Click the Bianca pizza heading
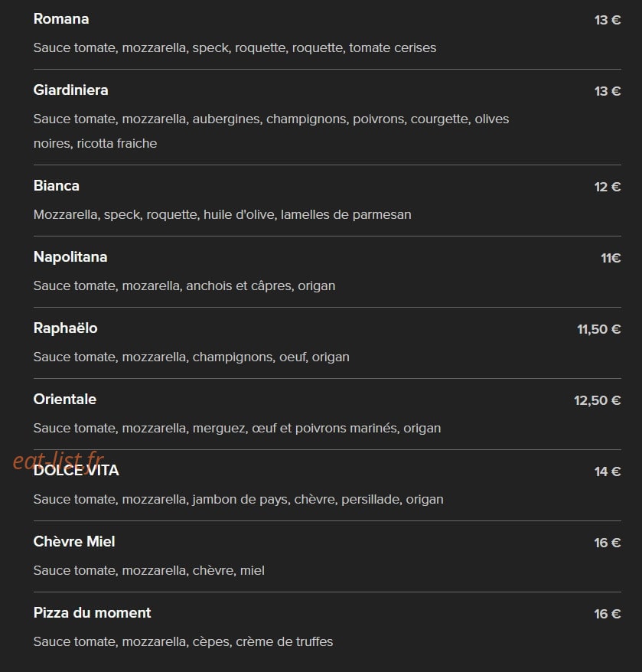This screenshot has height=672, width=642. tap(56, 185)
